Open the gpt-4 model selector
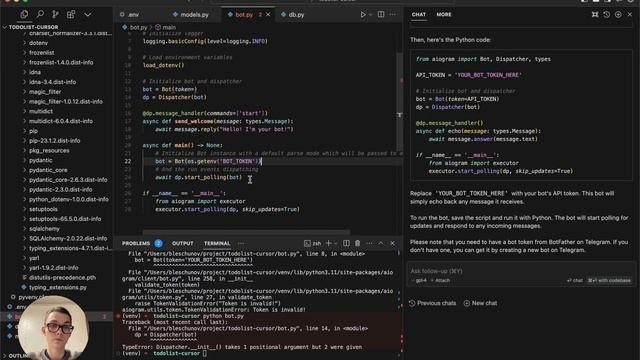Viewport: 640px width, 360px height. click(419, 280)
